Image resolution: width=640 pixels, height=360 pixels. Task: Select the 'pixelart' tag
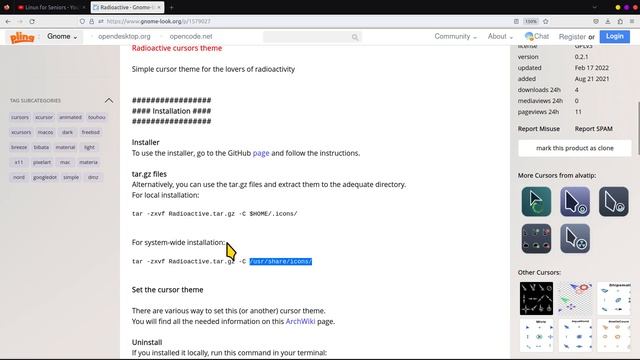click(x=42, y=162)
